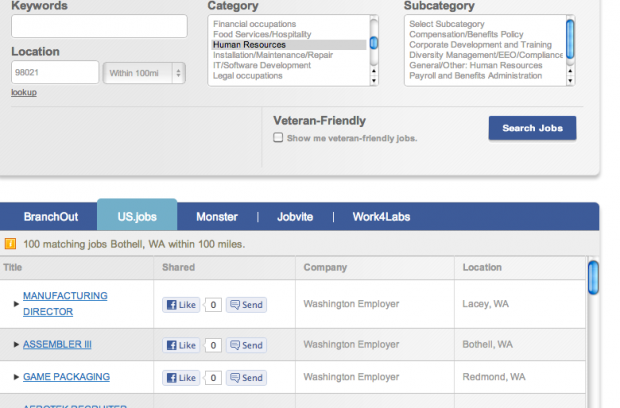
Task: Select Corporate Development and Training subcategory
Action: point(480,45)
